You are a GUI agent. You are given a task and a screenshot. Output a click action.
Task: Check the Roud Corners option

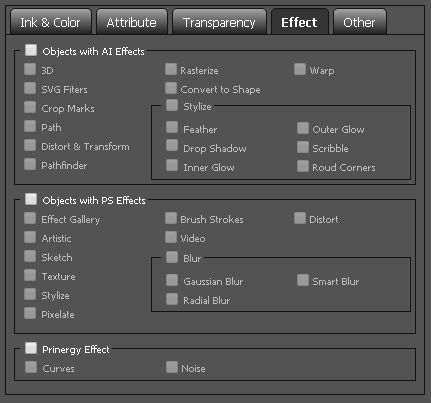click(x=303, y=166)
